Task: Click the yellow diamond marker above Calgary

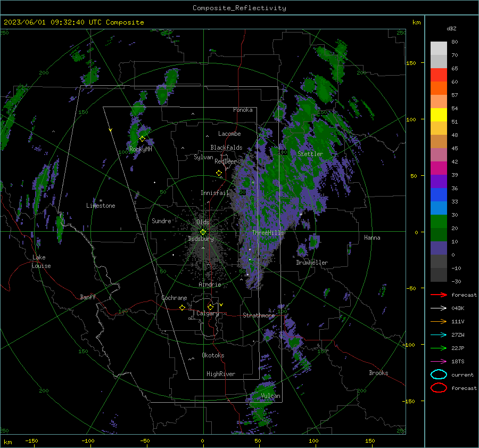Action: click(x=210, y=307)
